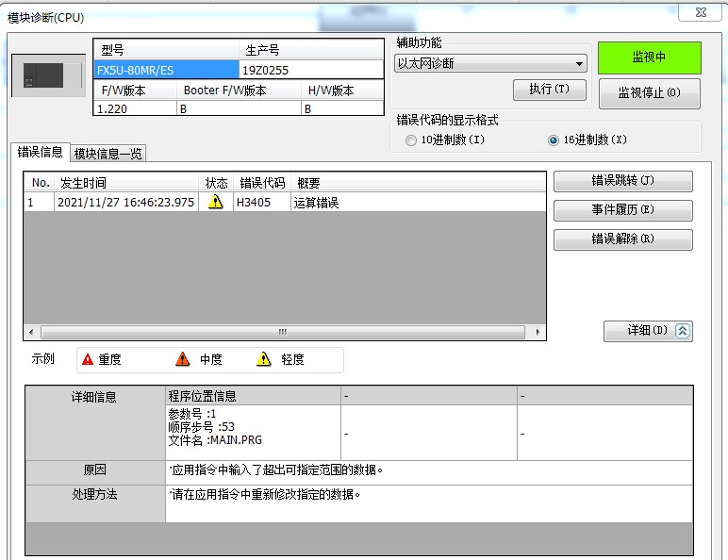Switch to the 模块信息一览 tab
The width and height of the screenshot is (728, 560).
point(108,154)
